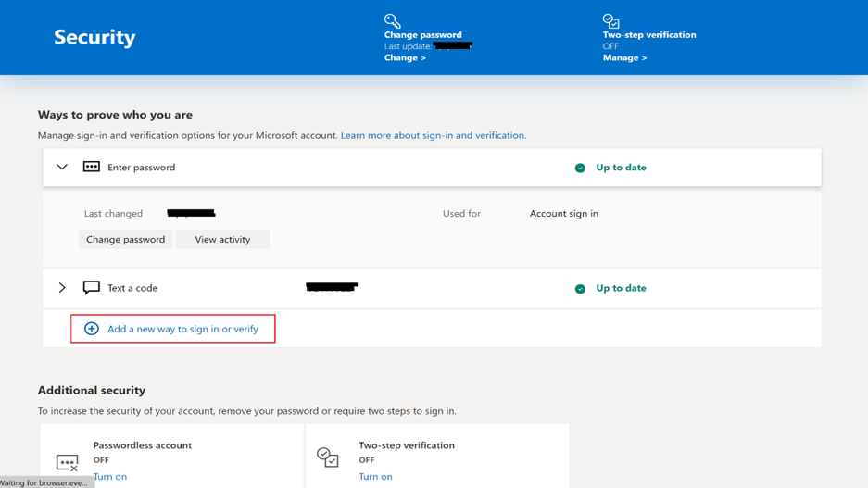Click the plus circle icon to add sign-in method
Viewport: 868px width, 488px height.
point(92,329)
